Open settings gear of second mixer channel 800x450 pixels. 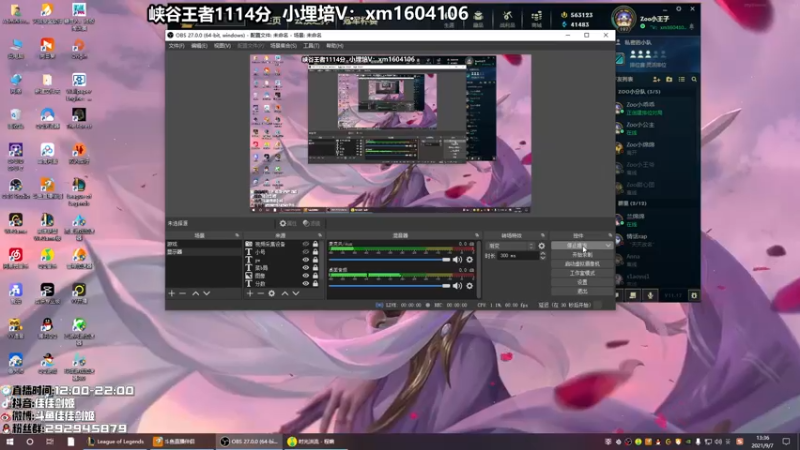[470, 286]
